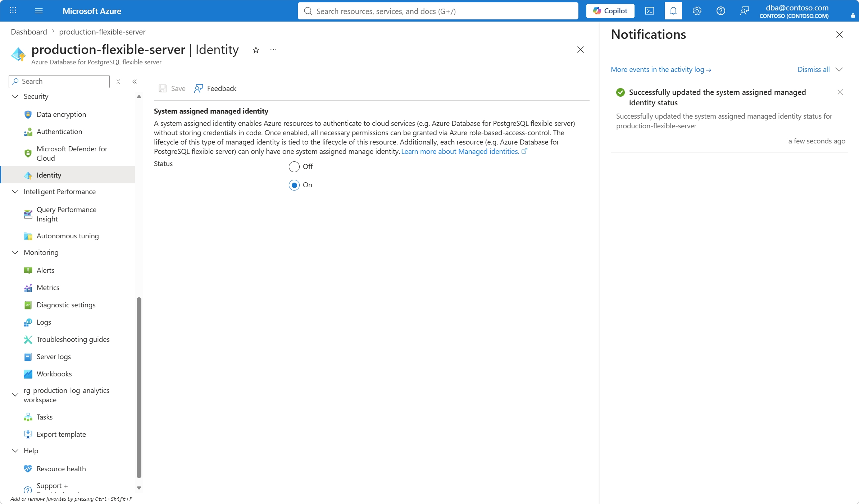
Task: Clear the sidebar search with the X icon
Action: click(118, 82)
